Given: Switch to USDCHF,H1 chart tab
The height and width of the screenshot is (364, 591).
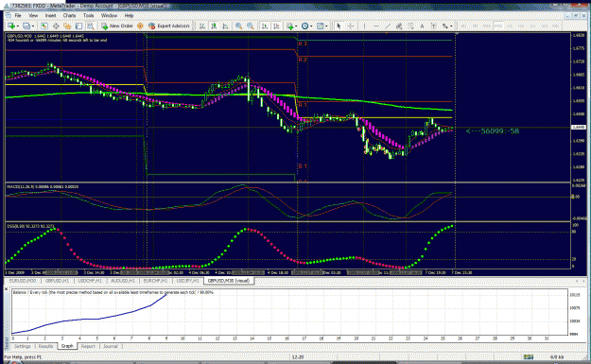Looking at the screenshot, I should click(90, 281).
